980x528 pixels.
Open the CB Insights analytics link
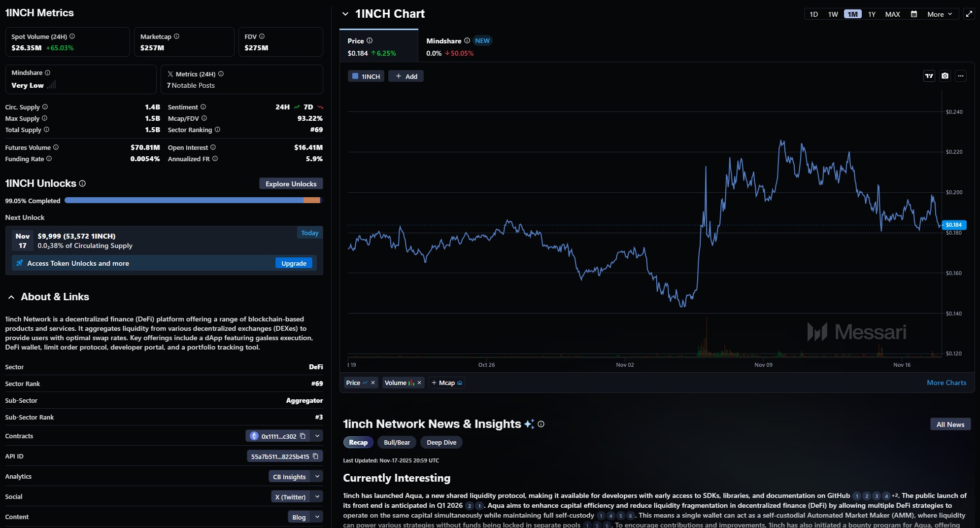point(290,477)
